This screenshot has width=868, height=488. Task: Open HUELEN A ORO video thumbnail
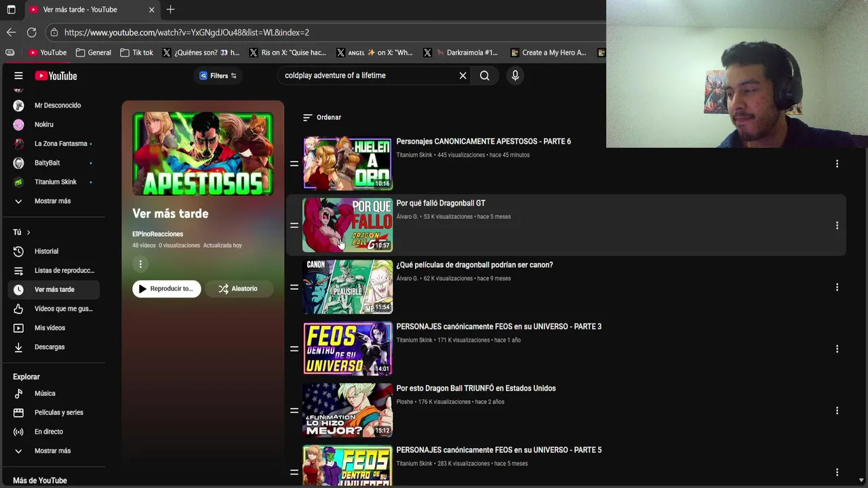point(347,163)
